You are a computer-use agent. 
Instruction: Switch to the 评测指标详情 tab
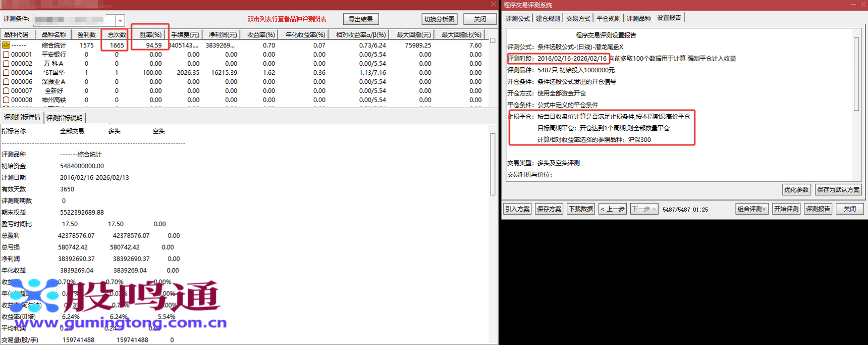click(22, 117)
